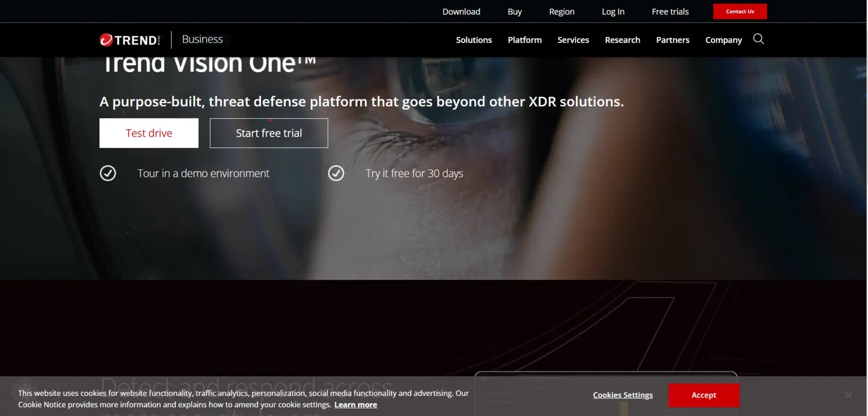This screenshot has width=868, height=416.
Task: Click the Start free trial button
Action: pyautogui.click(x=269, y=133)
